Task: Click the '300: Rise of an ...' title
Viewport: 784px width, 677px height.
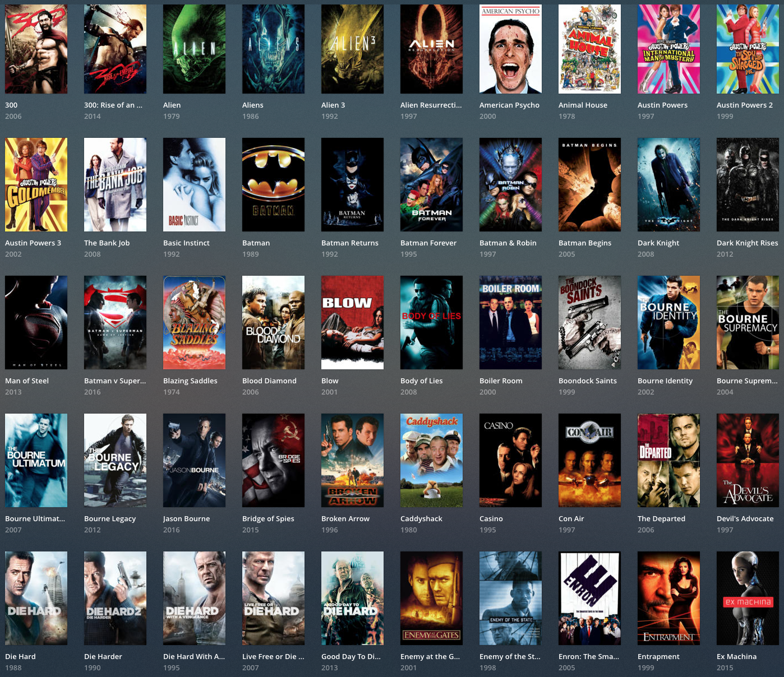Action: click(x=113, y=105)
